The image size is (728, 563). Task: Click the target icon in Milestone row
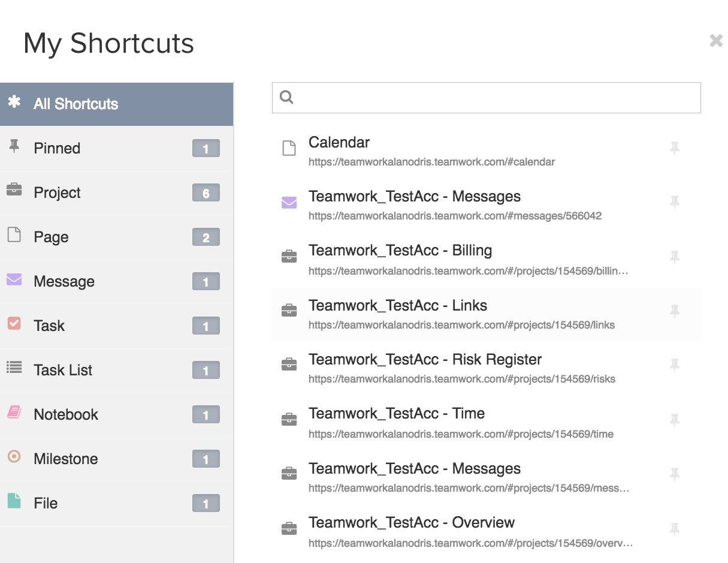click(14, 456)
